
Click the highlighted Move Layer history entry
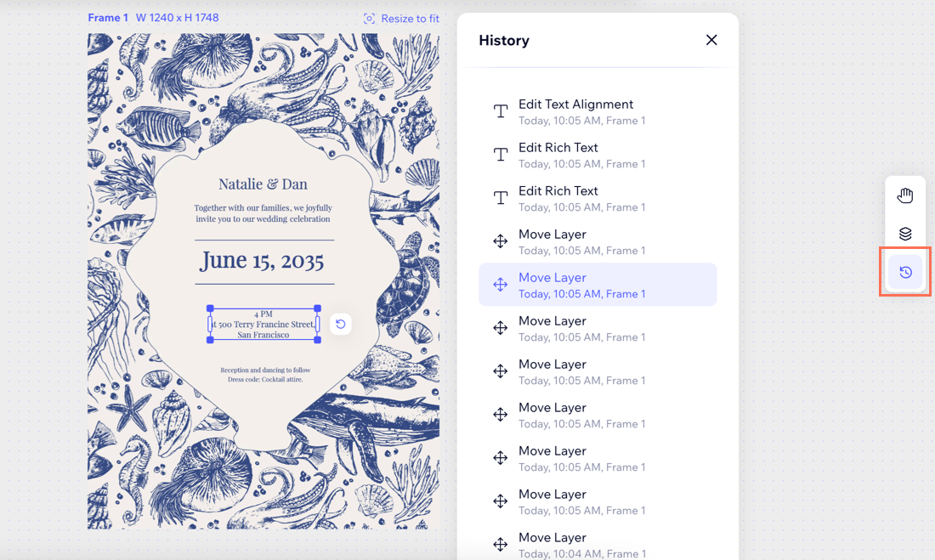click(x=598, y=285)
